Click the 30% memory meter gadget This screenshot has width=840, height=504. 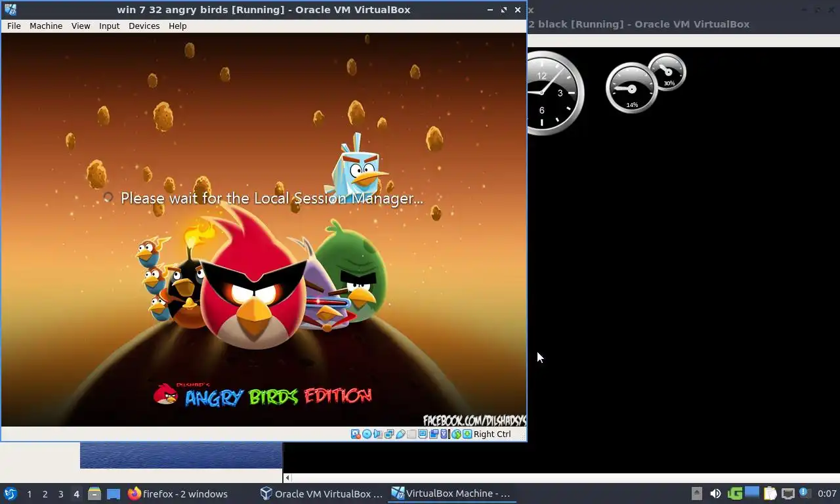[667, 72]
